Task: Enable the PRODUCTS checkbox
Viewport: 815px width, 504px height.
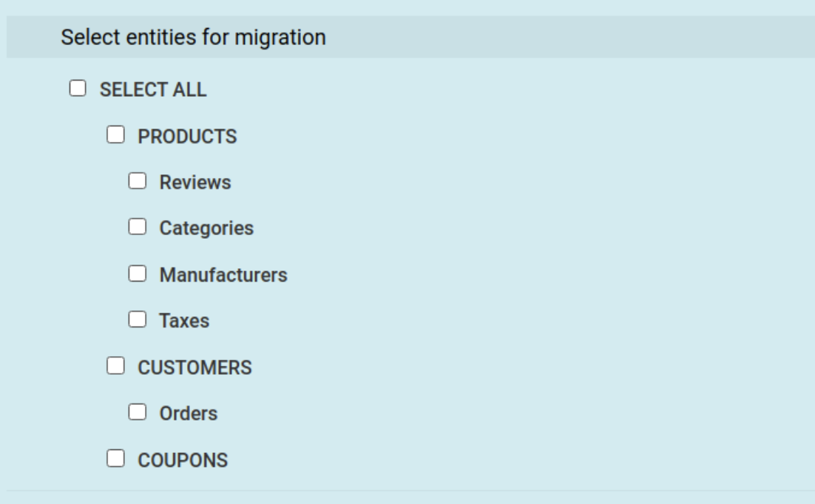Action: tap(115, 135)
